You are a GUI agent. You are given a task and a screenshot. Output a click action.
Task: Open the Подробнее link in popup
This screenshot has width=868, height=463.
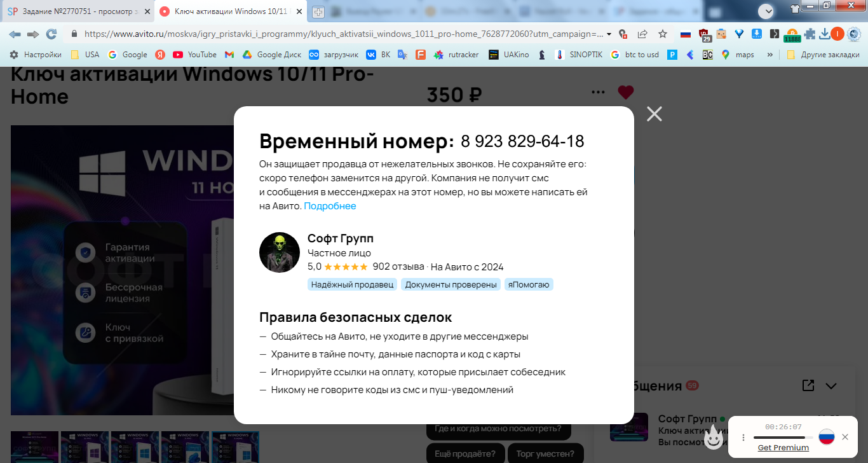tap(330, 206)
